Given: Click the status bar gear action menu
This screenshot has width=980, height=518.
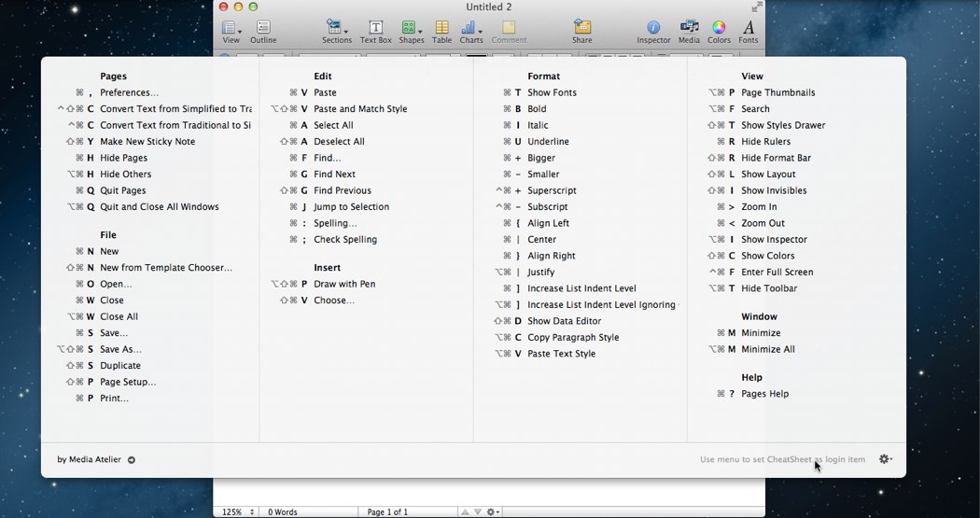Looking at the screenshot, I should click(494, 512).
